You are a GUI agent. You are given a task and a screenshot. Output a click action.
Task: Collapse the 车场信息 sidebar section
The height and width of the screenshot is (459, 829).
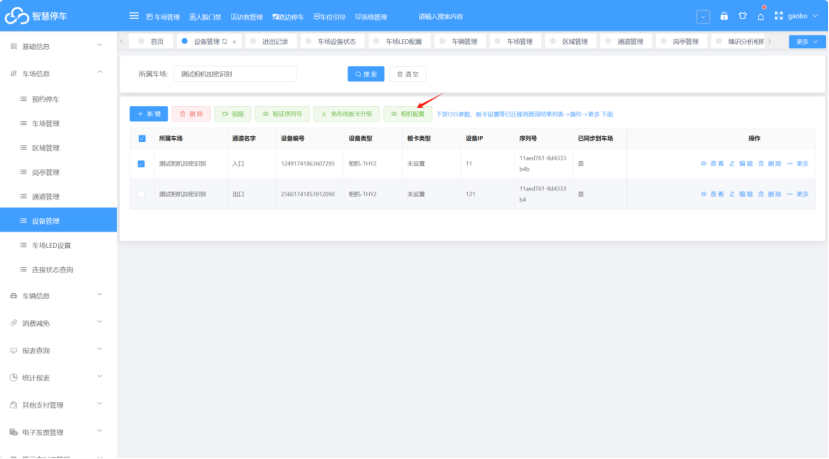click(58, 74)
